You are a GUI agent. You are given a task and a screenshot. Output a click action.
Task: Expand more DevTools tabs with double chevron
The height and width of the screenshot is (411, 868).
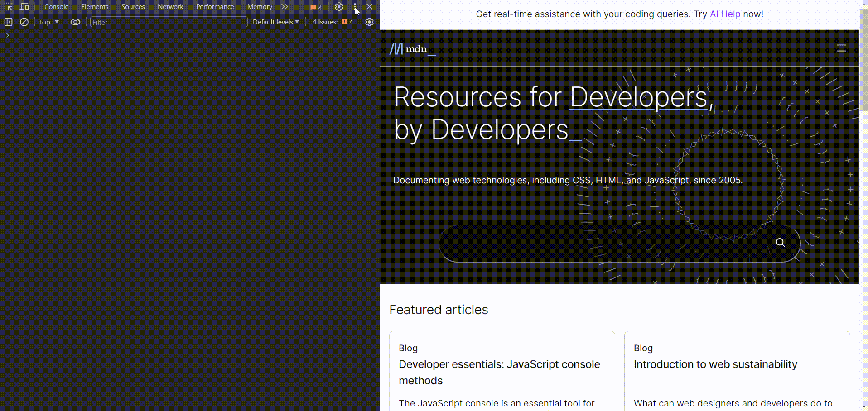click(285, 7)
